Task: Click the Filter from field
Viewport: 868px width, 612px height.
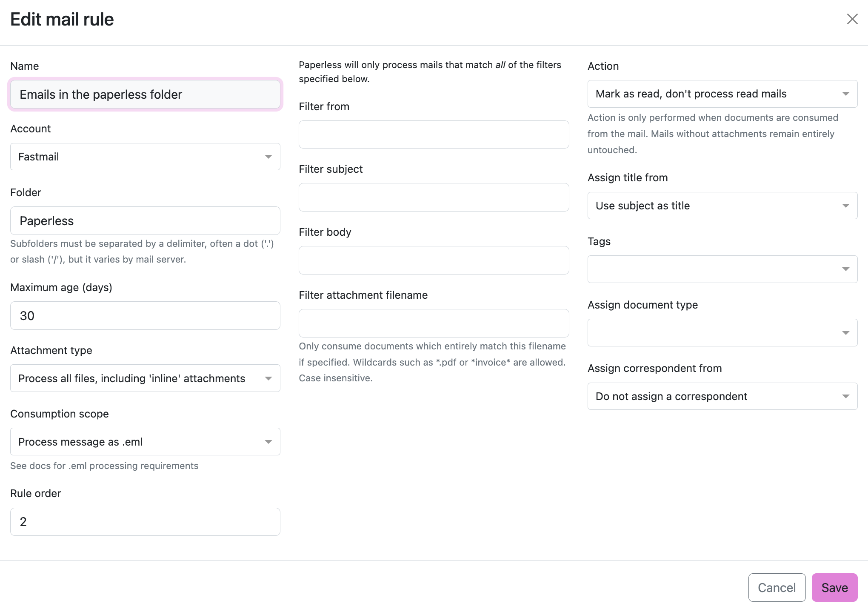Action: click(x=434, y=134)
